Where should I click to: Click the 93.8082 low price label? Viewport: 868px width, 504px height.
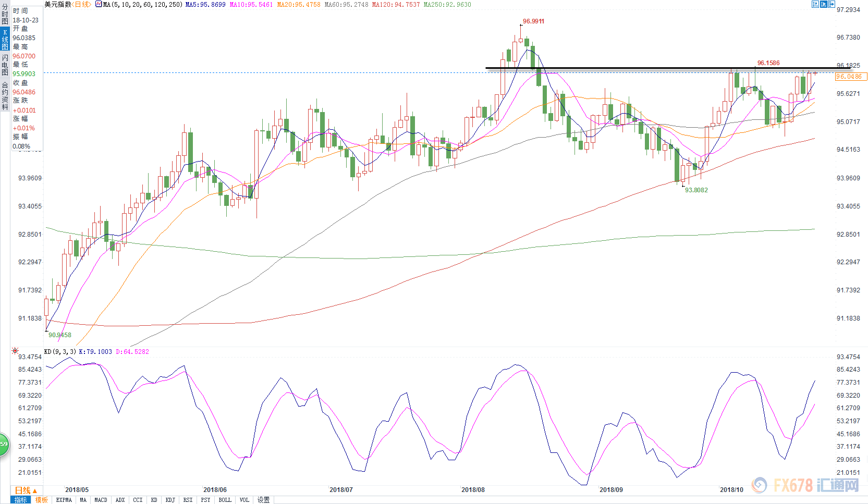pyautogui.click(x=696, y=190)
